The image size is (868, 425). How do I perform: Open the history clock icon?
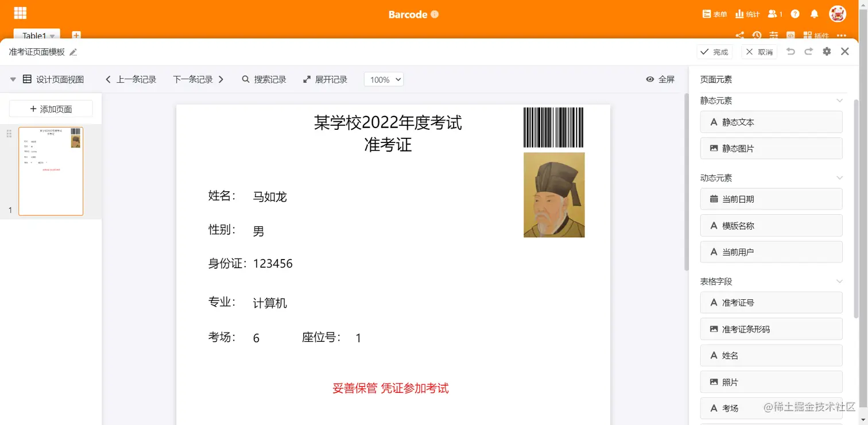[757, 36]
